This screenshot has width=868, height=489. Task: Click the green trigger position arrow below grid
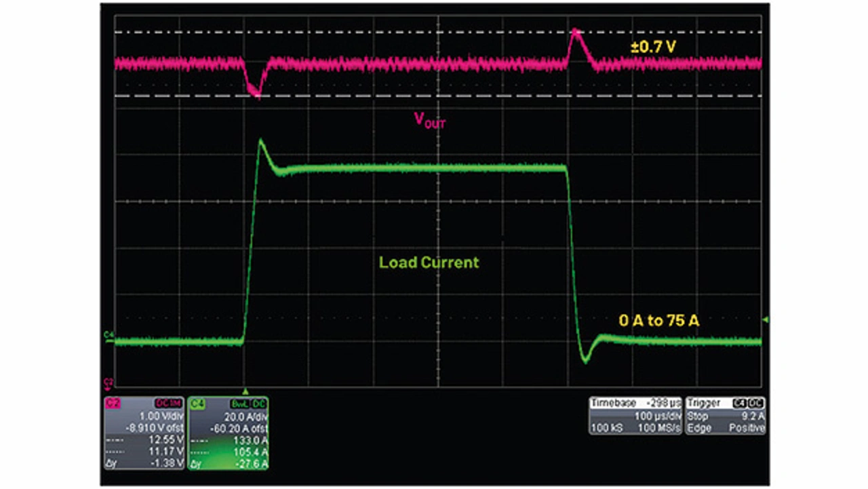(246, 391)
